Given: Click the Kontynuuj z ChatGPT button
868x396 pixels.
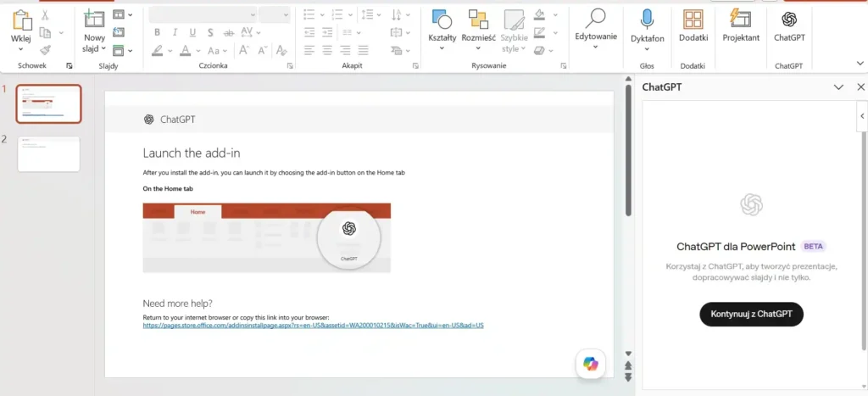Looking at the screenshot, I should coord(751,314).
